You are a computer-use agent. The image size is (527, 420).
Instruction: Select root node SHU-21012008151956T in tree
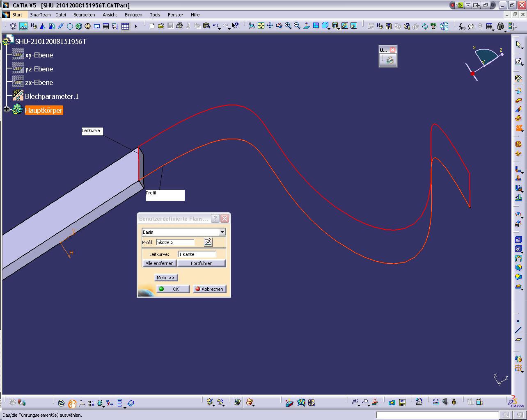coord(51,41)
